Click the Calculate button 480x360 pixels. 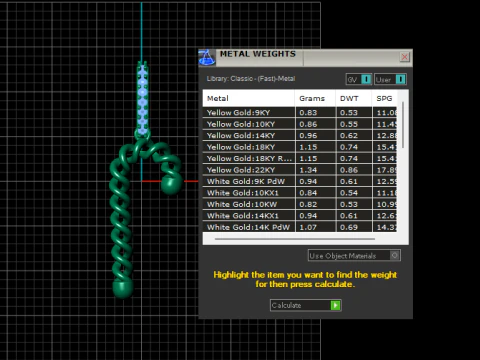pos(306,305)
